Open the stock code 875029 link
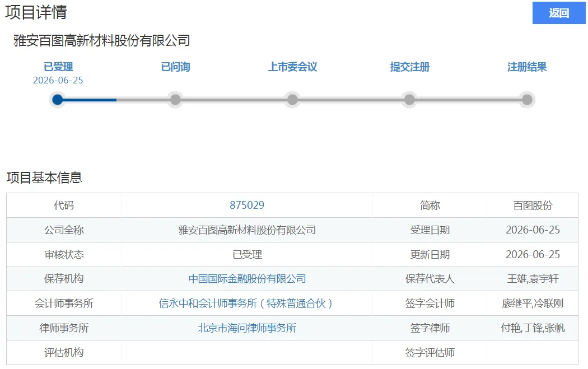 247,205
